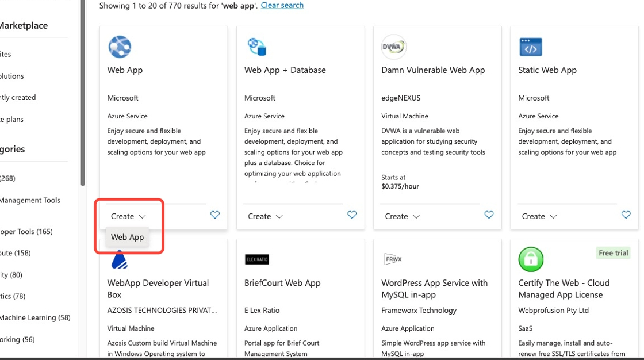
Task: Expand the Create chevron on Damn Vulnerable Web App
Action: tap(417, 216)
